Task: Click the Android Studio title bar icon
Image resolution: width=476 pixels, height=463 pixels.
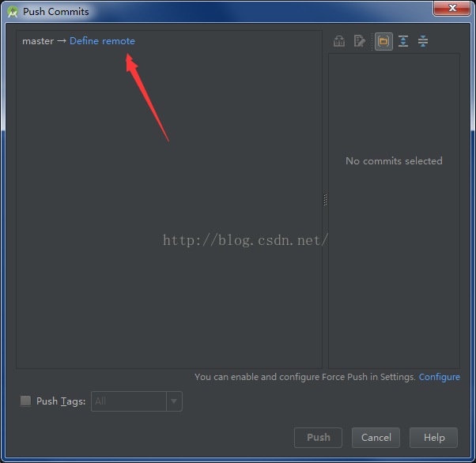Action: pyautogui.click(x=13, y=12)
